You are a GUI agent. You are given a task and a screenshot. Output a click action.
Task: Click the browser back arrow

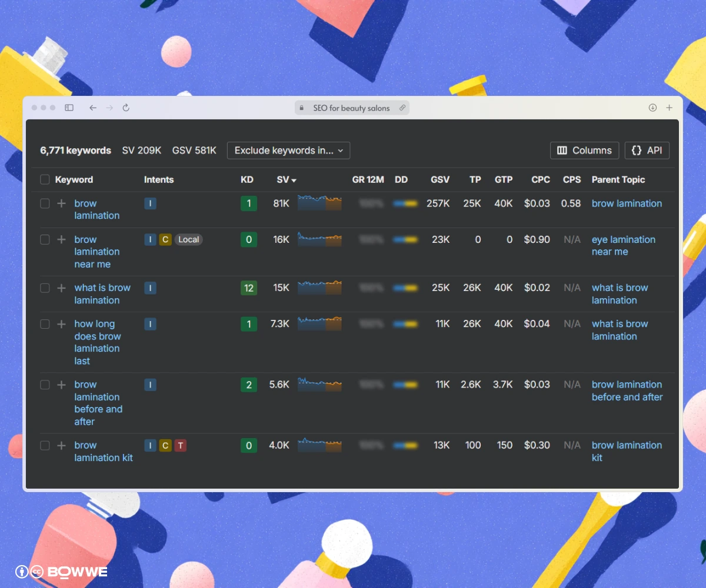point(93,108)
